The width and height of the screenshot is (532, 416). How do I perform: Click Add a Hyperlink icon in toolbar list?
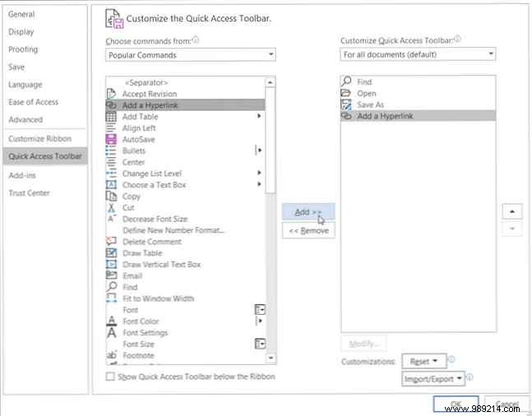[346, 116]
